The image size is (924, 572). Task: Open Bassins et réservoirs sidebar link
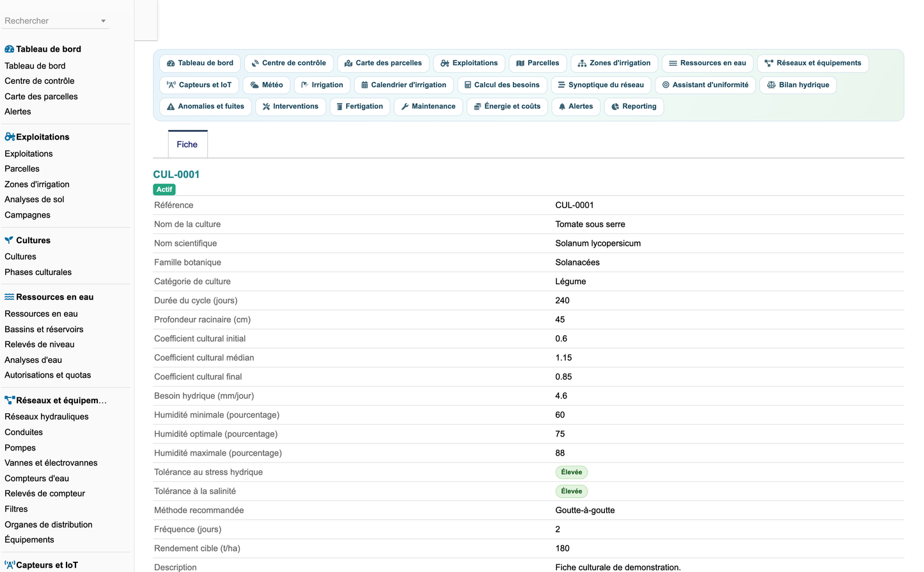(44, 330)
